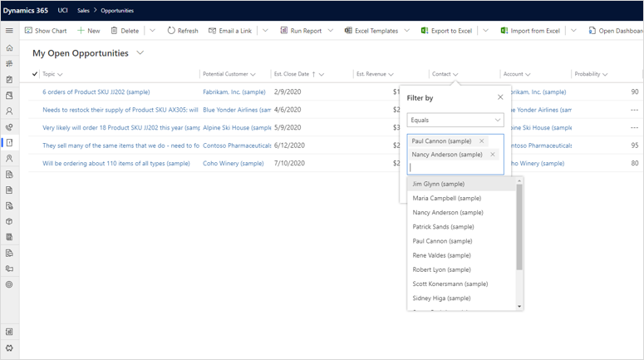Open '6 orders of Product SKU JJ202' opportunity

[96, 92]
